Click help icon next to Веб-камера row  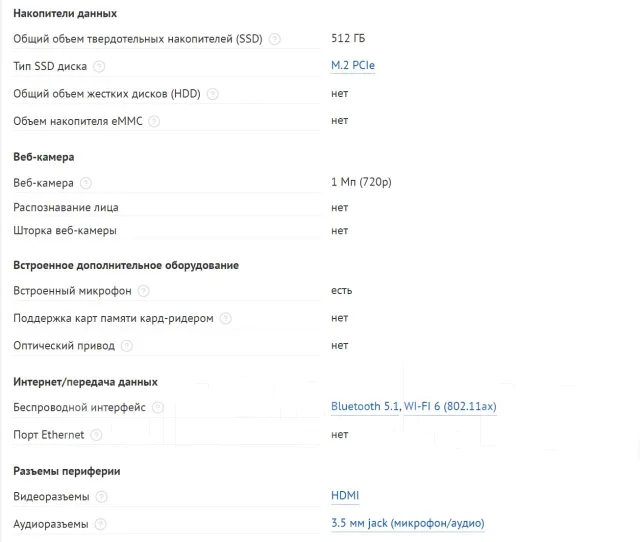[x=86, y=183]
